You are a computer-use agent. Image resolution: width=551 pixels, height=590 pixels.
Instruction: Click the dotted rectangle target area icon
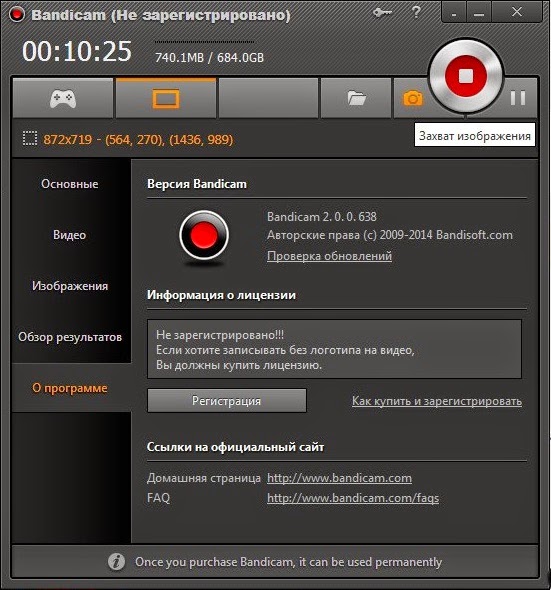(x=30, y=138)
